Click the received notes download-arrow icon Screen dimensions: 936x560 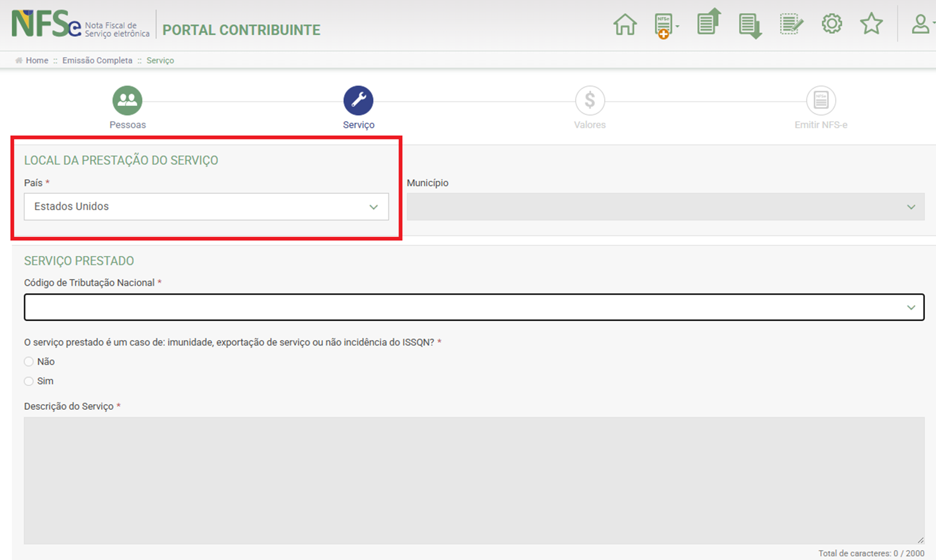[x=750, y=26]
